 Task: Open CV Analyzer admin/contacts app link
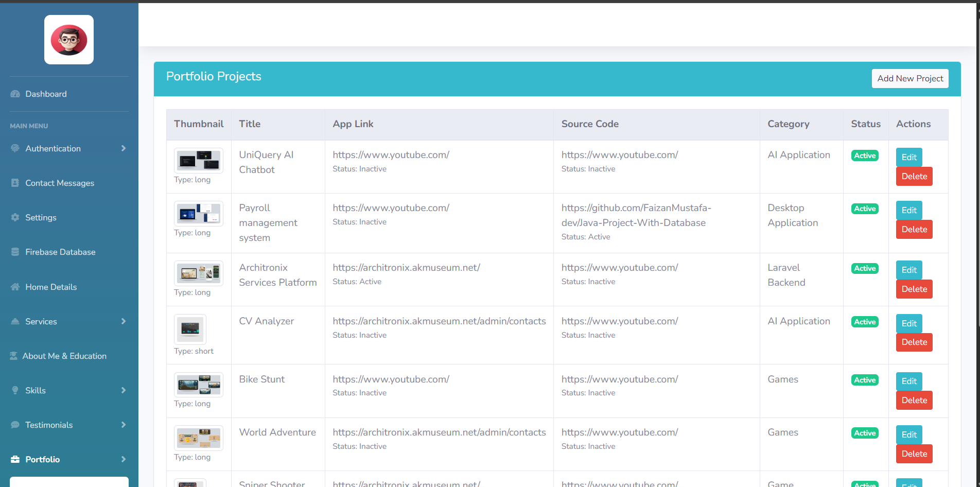[x=439, y=321]
